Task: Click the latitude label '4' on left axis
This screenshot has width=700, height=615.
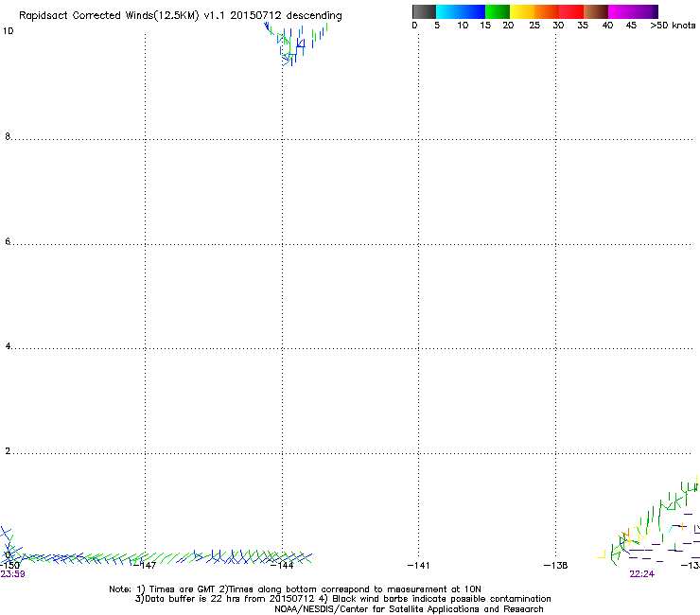Action: pyautogui.click(x=8, y=346)
